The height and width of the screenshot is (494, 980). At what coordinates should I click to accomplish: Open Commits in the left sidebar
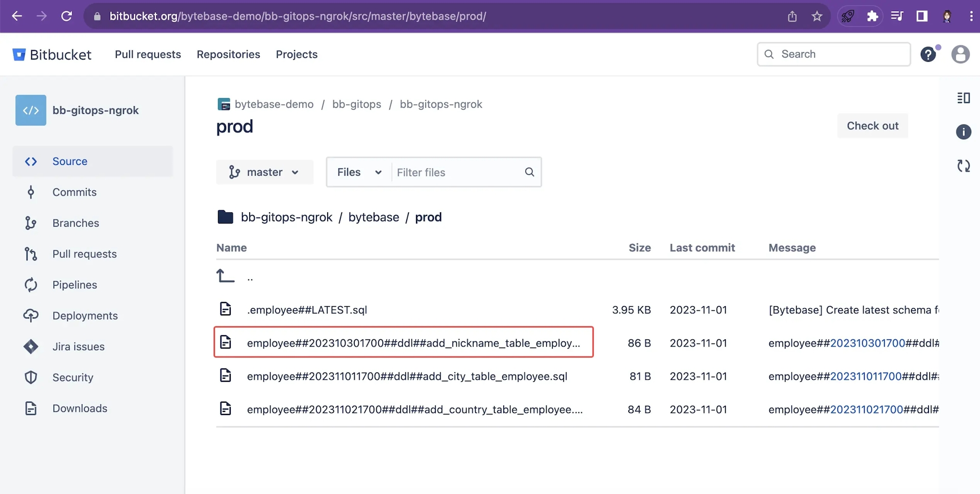[x=92, y=192]
